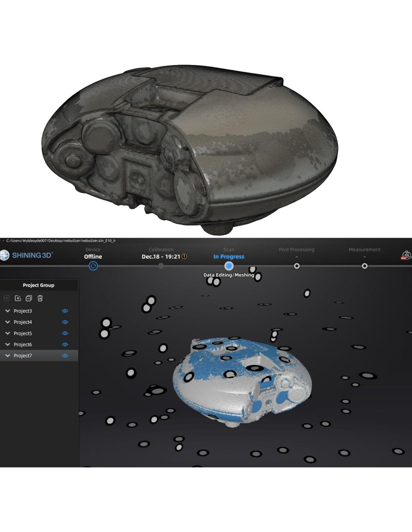This screenshot has width=412, height=532.
Task: Click the Shining 3D logo
Action: click(x=26, y=255)
